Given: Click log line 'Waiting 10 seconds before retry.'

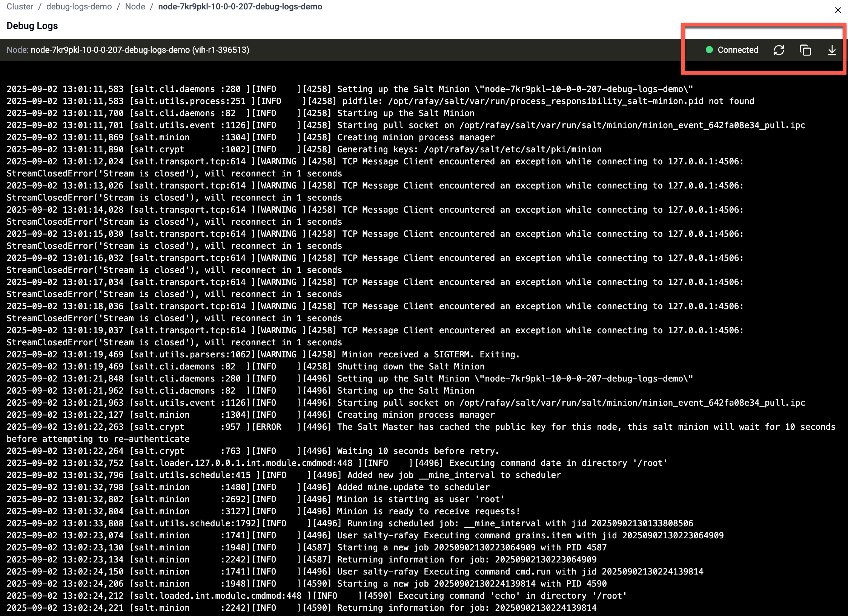Looking at the screenshot, I should [x=253, y=451].
